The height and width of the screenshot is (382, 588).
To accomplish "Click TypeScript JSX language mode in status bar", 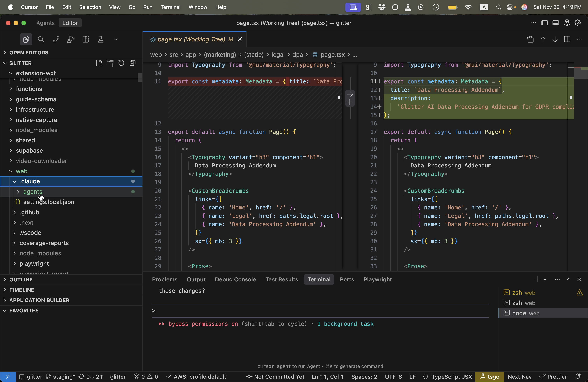I will [x=452, y=377].
